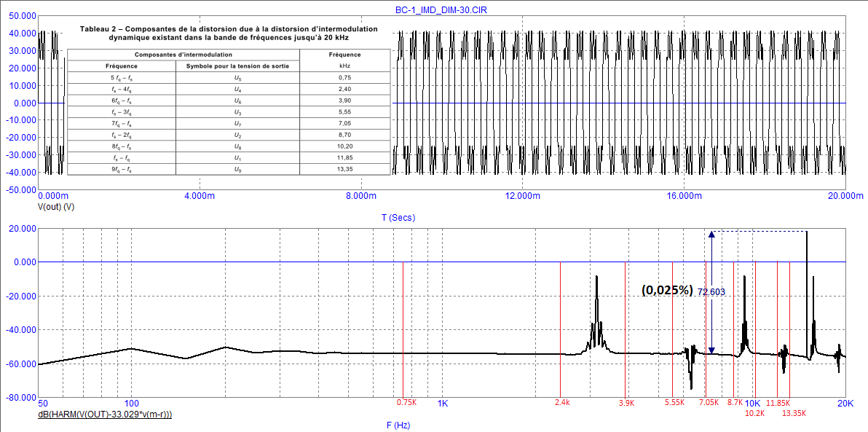Click the 0.000m time axis tick
This screenshot has height=432, width=868.
(54, 196)
